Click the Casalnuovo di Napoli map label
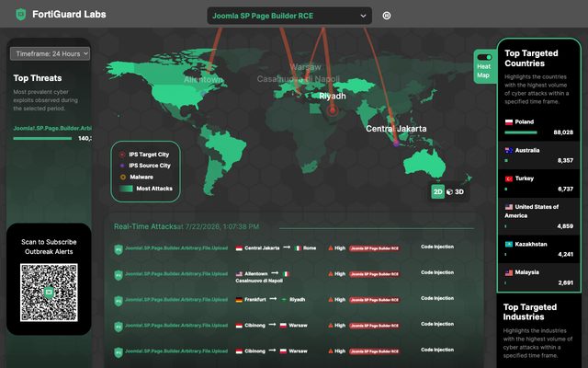 click(298, 79)
